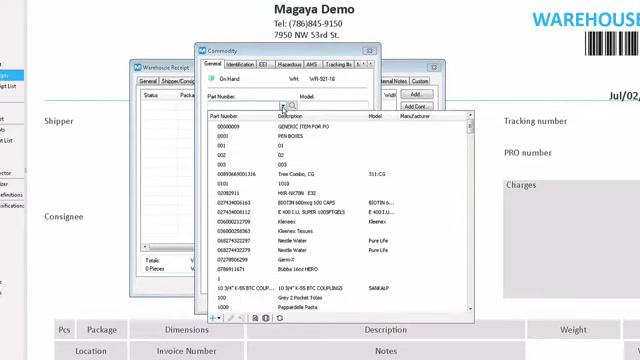640x360 pixels.
Task: Click the list vertical scrollbar thumb
Action: [x=470, y=127]
